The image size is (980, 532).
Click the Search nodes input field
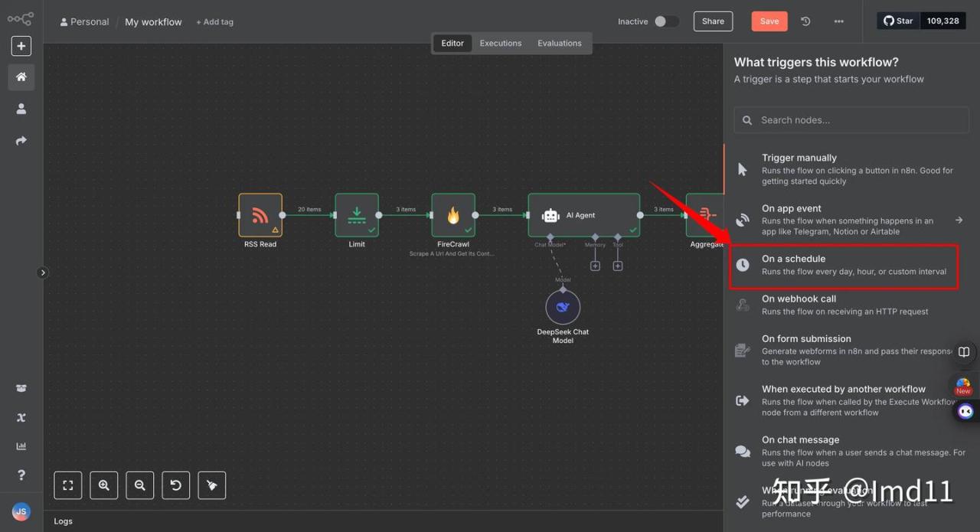[851, 120]
